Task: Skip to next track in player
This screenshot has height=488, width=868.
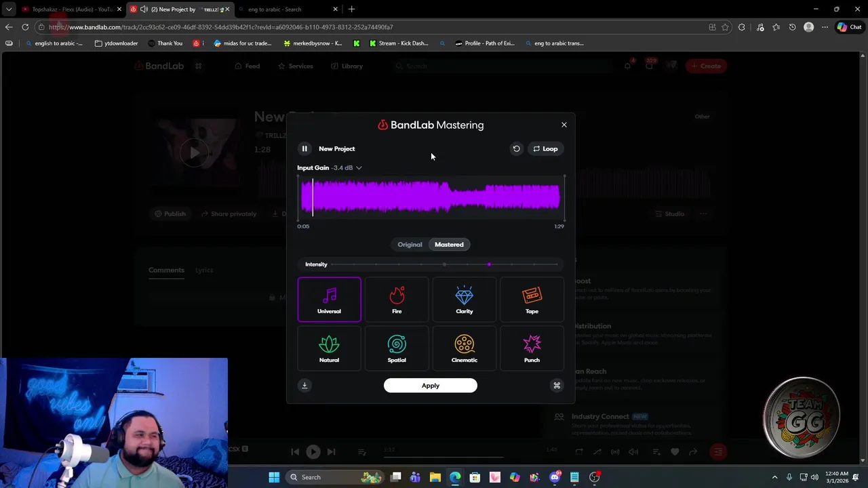Action: [331, 452]
